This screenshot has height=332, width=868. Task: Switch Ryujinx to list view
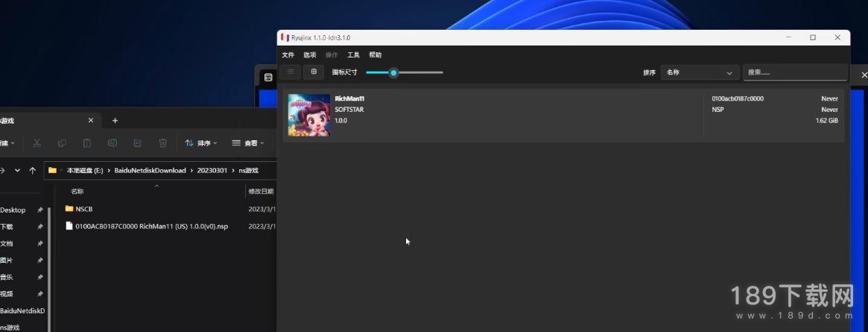[290, 72]
